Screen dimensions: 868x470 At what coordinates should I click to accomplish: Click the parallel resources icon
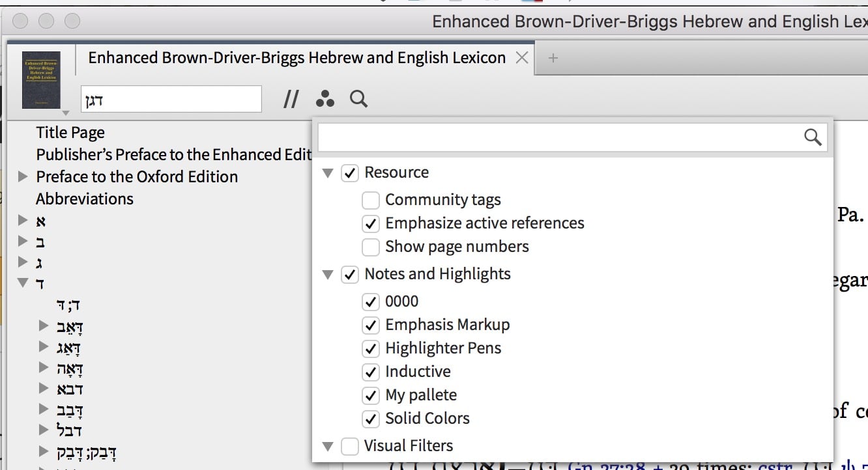coord(291,99)
